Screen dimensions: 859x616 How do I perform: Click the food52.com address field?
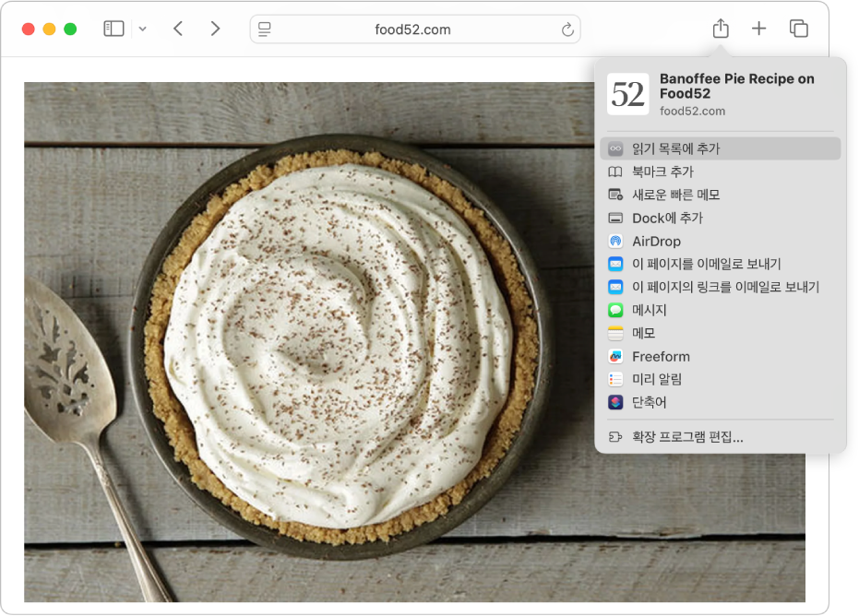(x=414, y=29)
